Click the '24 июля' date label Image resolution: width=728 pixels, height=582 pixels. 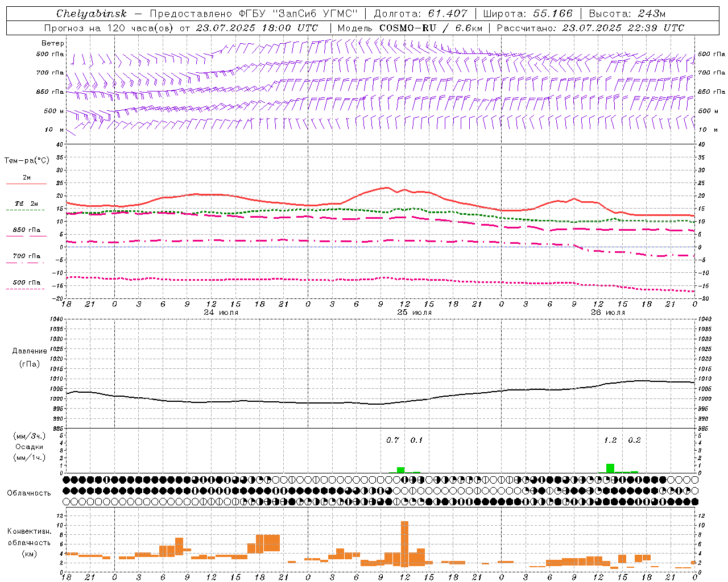[221, 313]
